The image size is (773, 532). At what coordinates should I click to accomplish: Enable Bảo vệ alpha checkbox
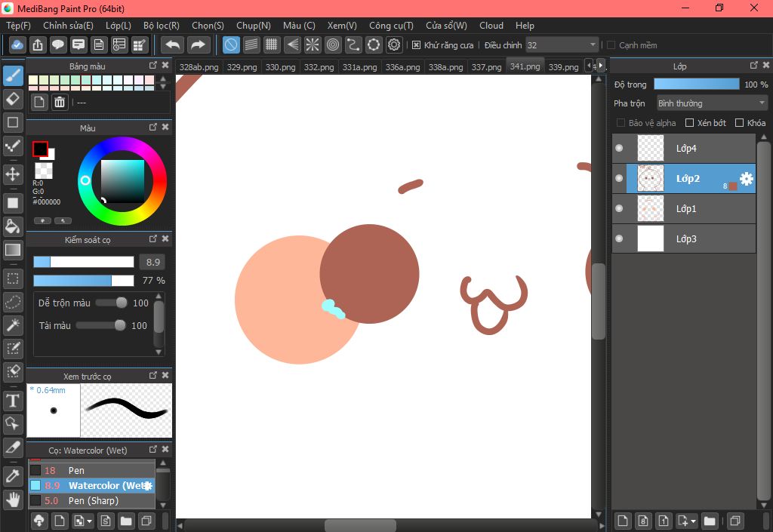pos(621,123)
